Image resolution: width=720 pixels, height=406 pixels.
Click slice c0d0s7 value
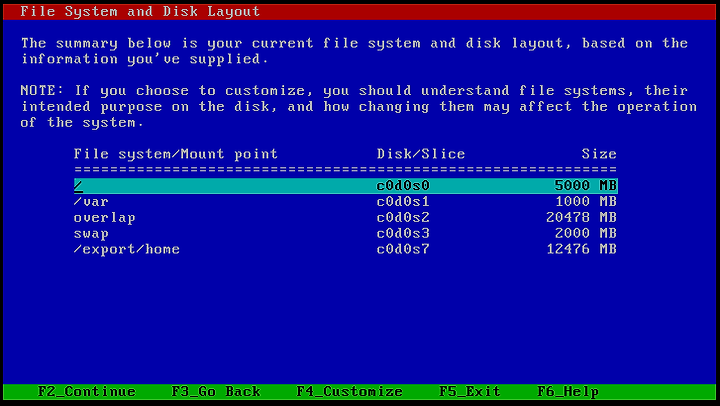[403, 249]
